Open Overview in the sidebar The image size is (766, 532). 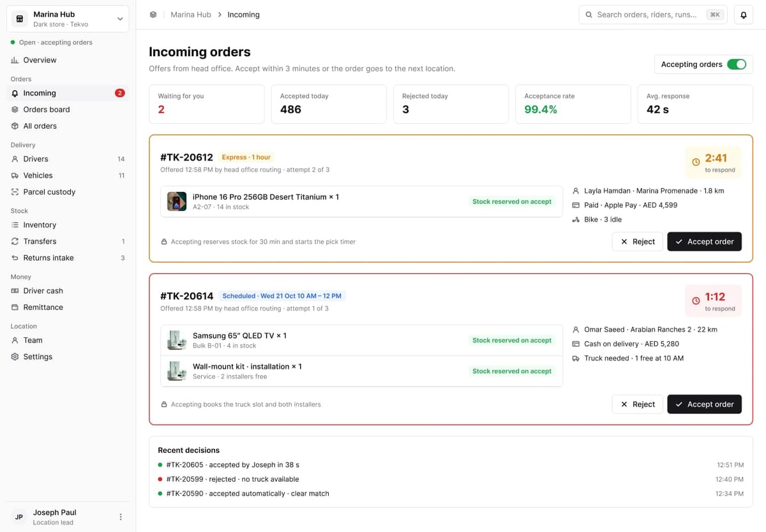(x=68, y=60)
